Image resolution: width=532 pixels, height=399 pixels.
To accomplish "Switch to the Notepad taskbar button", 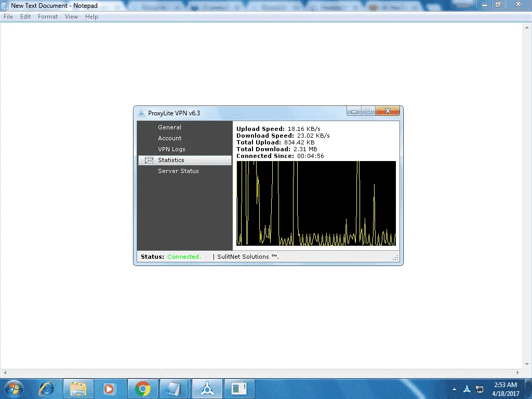I will (174, 389).
